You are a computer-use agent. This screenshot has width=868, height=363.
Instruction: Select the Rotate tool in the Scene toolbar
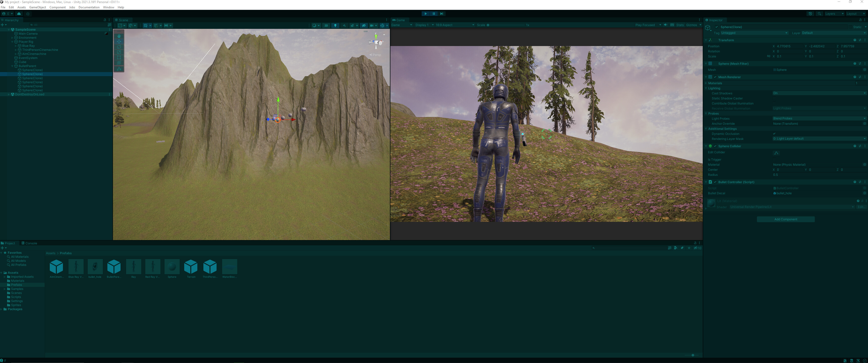119,47
